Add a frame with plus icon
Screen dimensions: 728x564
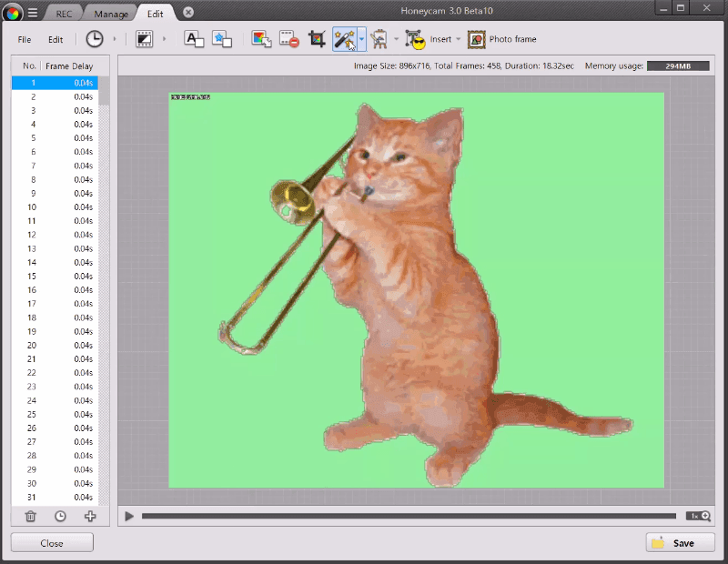[x=90, y=516]
